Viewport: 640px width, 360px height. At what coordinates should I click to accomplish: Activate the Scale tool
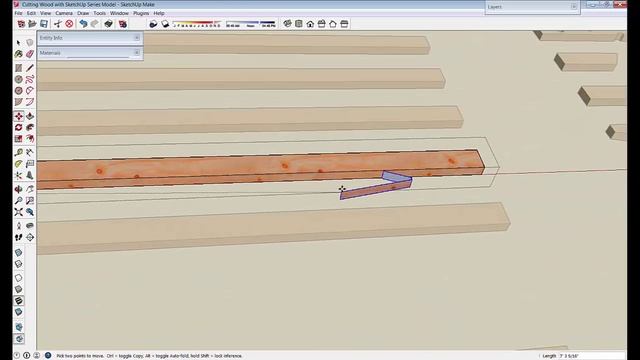(x=18, y=139)
